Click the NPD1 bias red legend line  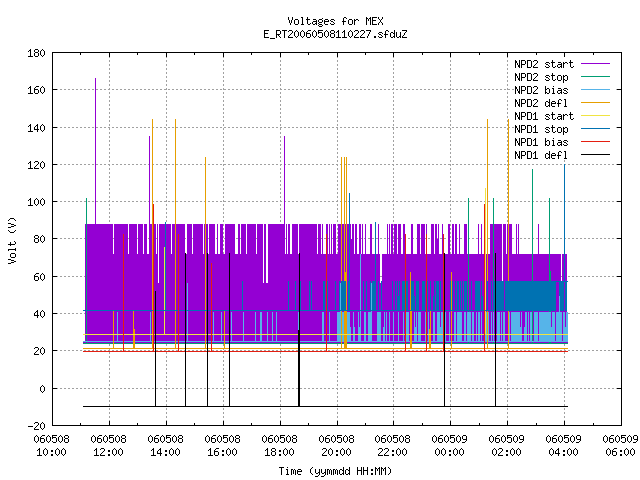click(595, 142)
